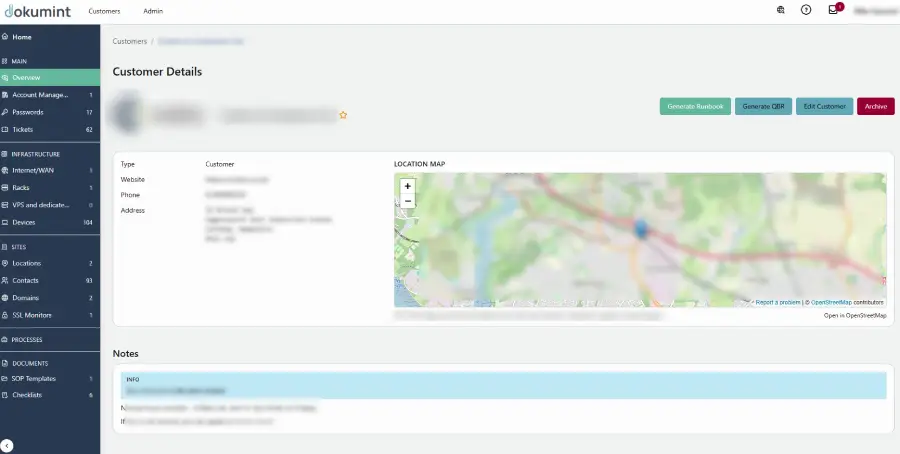Viewport: 900px width, 454px height.
Task: Click the Internet/WAN globe icon
Action: tap(5, 170)
